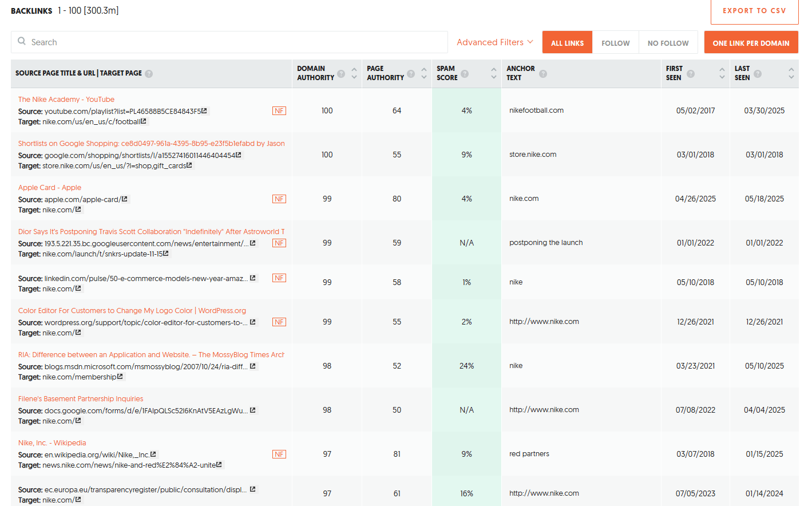Click help icon next to Spam Score header
The height and width of the screenshot is (506, 812).
465,74
